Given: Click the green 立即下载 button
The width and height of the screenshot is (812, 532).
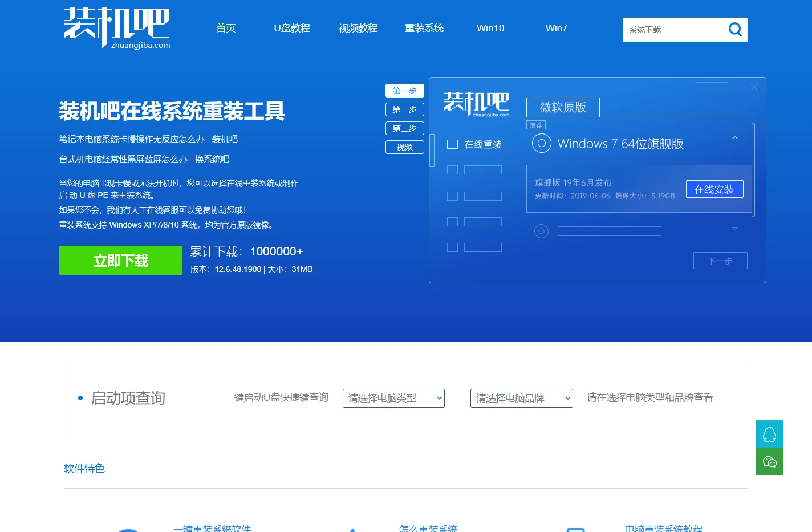Looking at the screenshot, I should click(121, 261).
